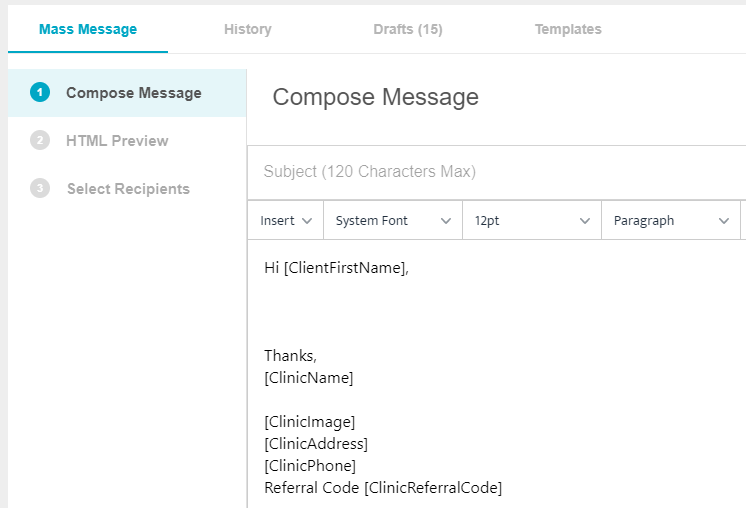This screenshot has height=508, width=746.
Task: Click the step 1 numbered circle icon
Action: click(40, 93)
